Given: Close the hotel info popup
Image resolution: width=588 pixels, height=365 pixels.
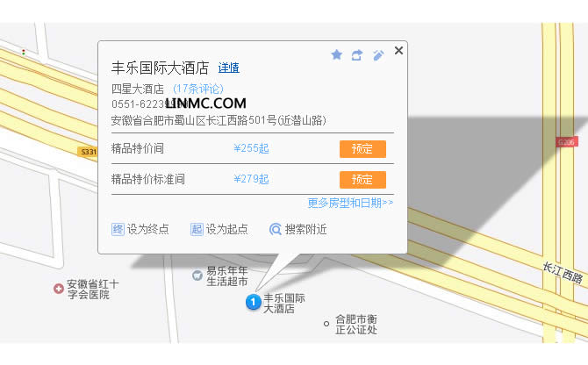Looking at the screenshot, I should [398, 50].
